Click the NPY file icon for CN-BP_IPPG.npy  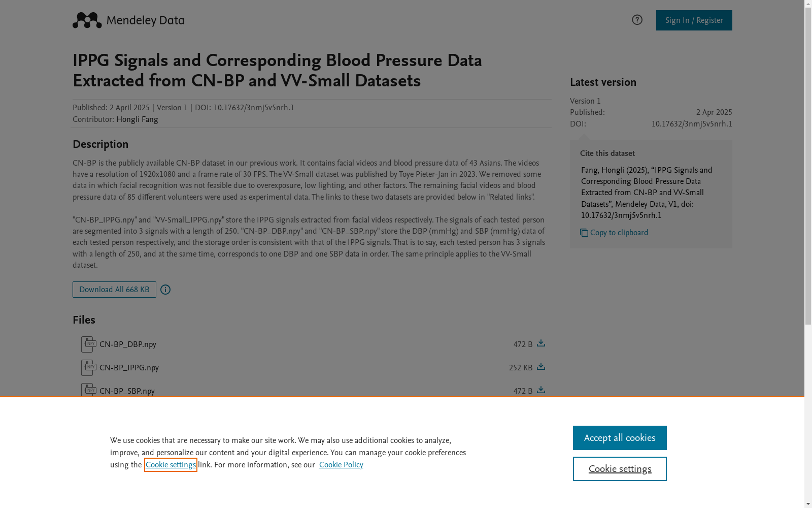click(89, 368)
